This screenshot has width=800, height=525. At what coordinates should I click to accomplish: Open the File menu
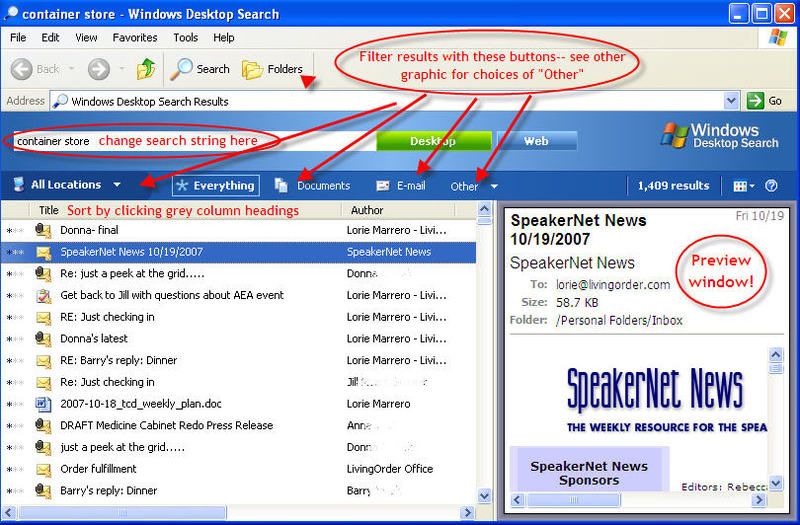click(18, 38)
